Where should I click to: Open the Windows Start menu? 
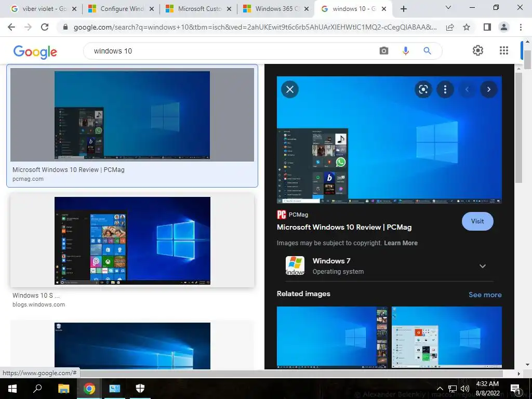[x=12, y=389]
